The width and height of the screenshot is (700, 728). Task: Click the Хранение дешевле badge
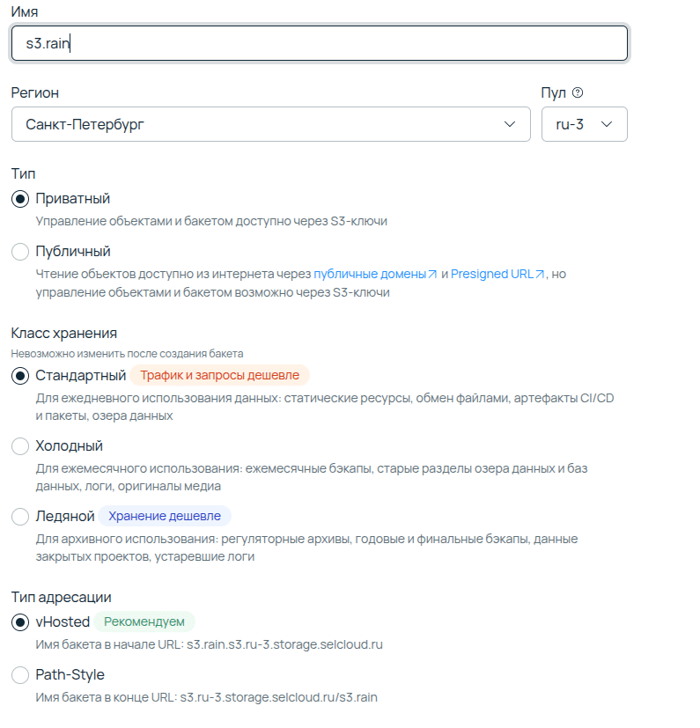click(x=164, y=516)
